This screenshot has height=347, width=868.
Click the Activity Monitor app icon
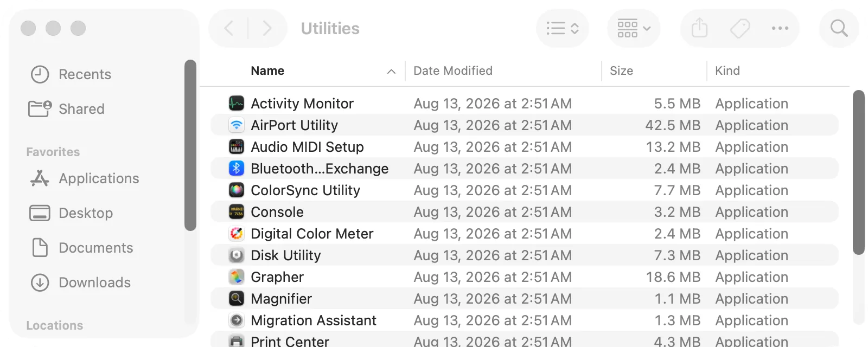[236, 103]
